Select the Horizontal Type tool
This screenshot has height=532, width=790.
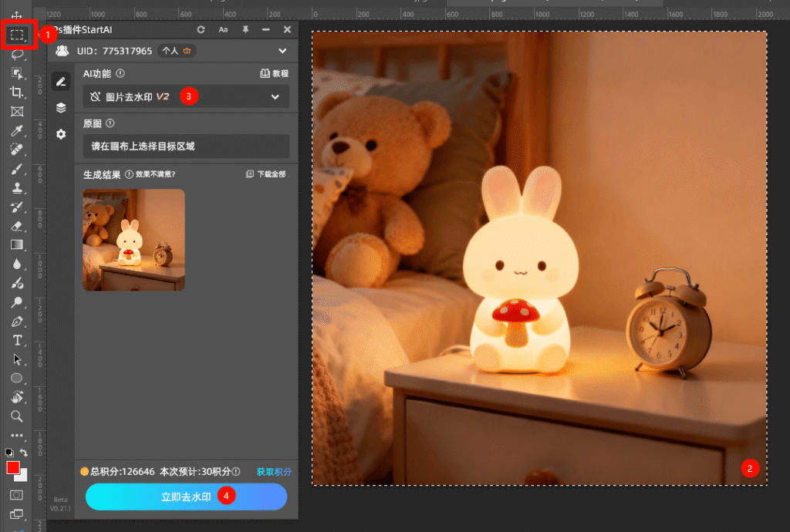point(17,340)
